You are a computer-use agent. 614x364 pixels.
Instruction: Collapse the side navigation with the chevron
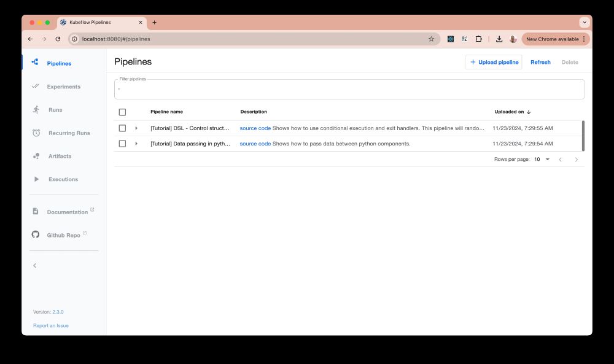tap(35, 266)
